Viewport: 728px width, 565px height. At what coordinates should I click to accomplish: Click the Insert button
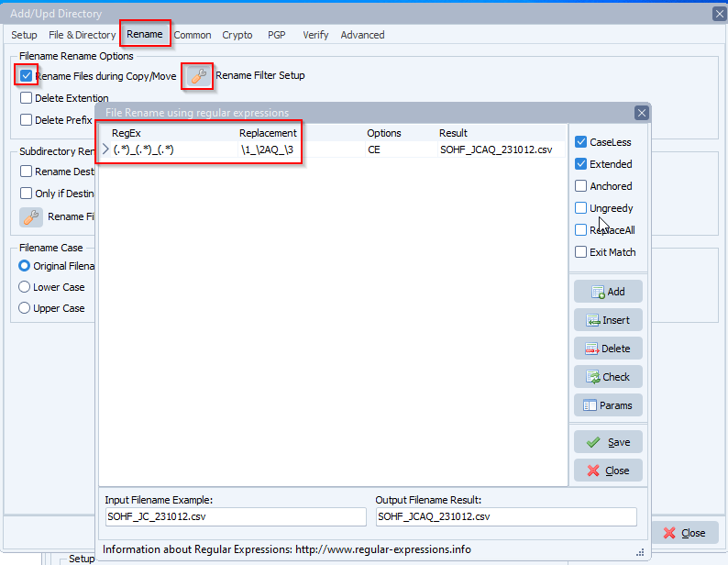[x=608, y=320]
